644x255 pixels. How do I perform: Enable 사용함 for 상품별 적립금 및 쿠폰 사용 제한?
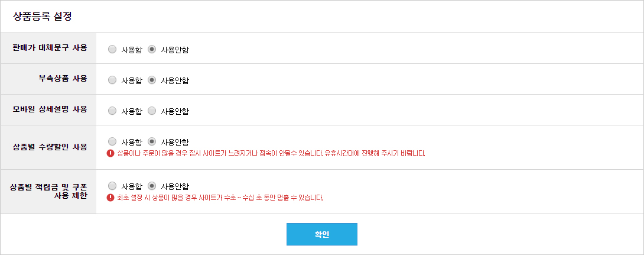(x=112, y=186)
